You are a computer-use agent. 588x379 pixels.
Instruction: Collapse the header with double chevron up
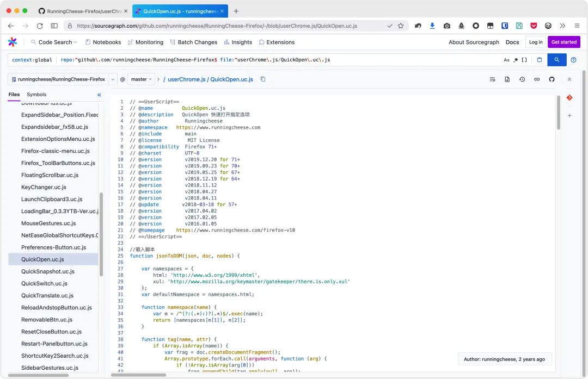click(569, 79)
